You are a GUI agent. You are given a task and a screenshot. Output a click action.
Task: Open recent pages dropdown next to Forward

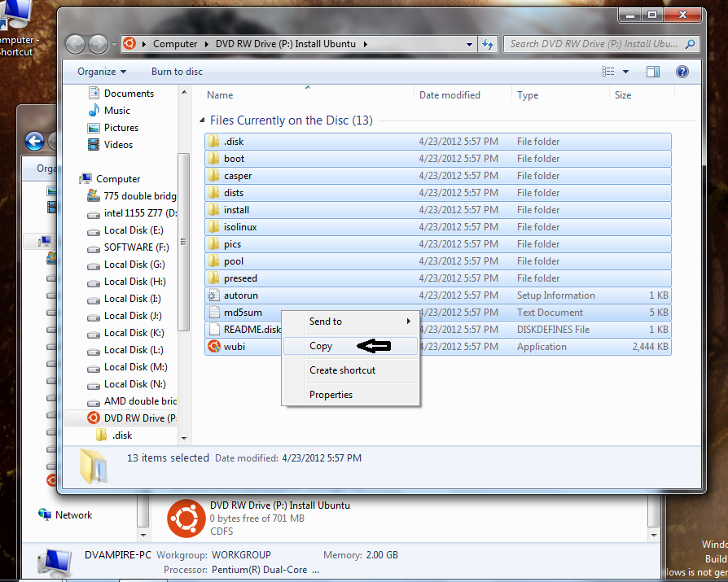(x=114, y=45)
